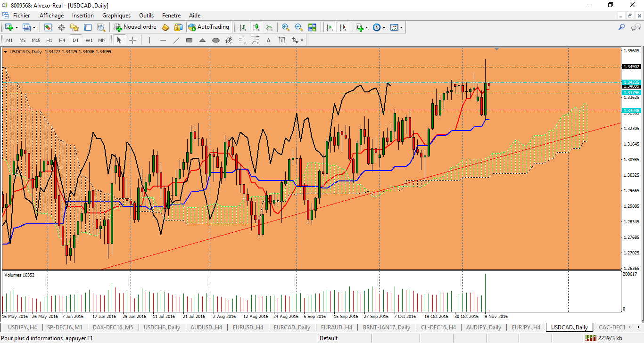Select the trendline drawing tool
Viewport: 644px width, 343px height.
point(176,40)
